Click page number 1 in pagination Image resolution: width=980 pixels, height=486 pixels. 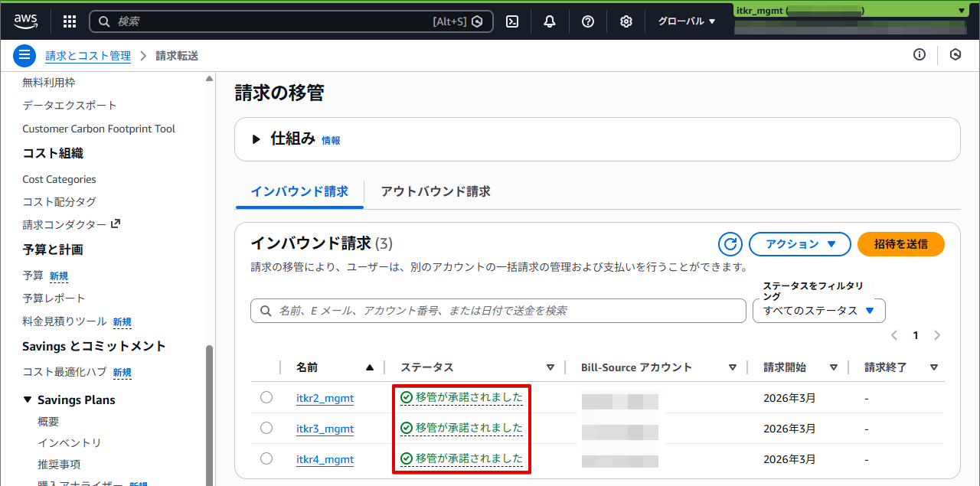[916, 335]
